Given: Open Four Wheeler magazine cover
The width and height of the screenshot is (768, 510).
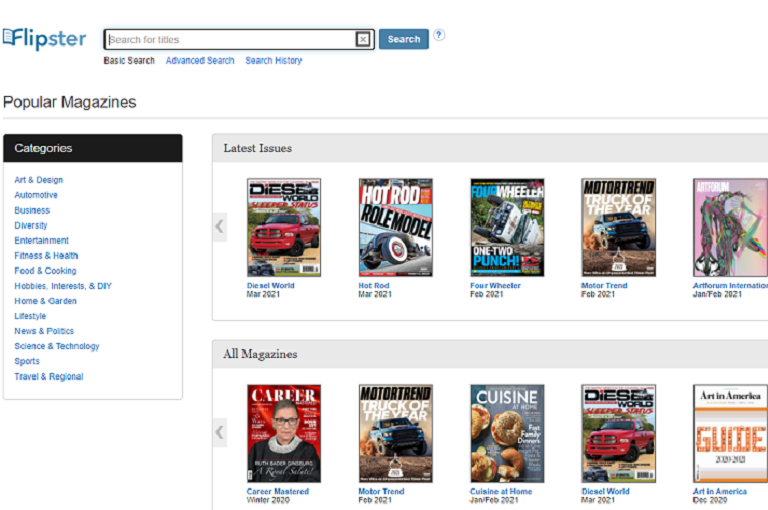Looking at the screenshot, I should 507,227.
